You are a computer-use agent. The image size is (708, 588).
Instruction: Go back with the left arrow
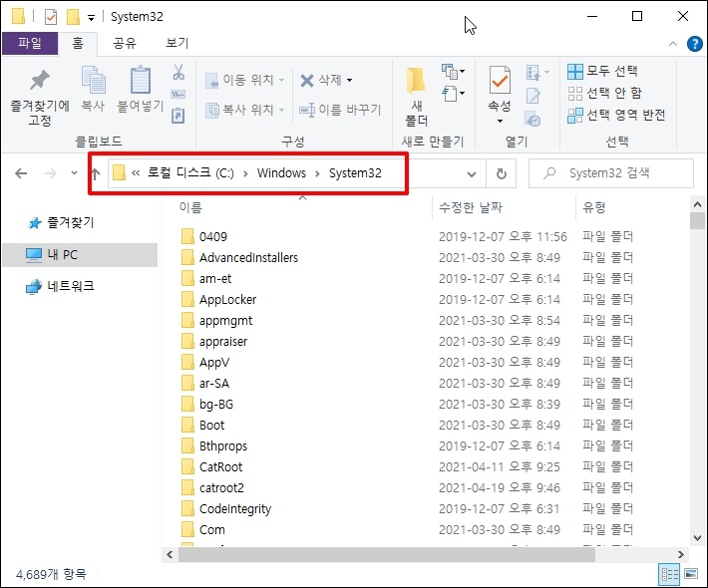click(x=21, y=173)
